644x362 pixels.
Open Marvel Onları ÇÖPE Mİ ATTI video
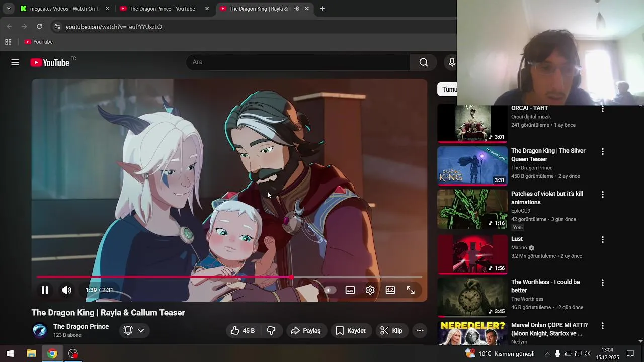click(x=549, y=329)
